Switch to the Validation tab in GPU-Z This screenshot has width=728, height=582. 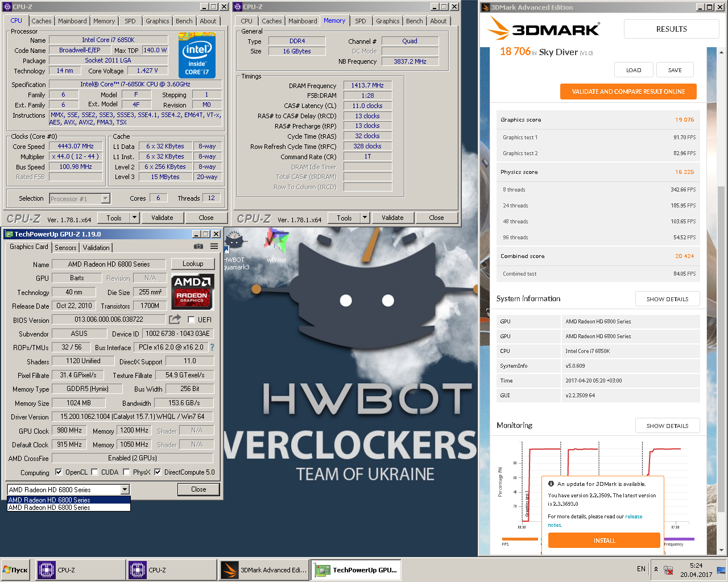[x=96, y=248]
